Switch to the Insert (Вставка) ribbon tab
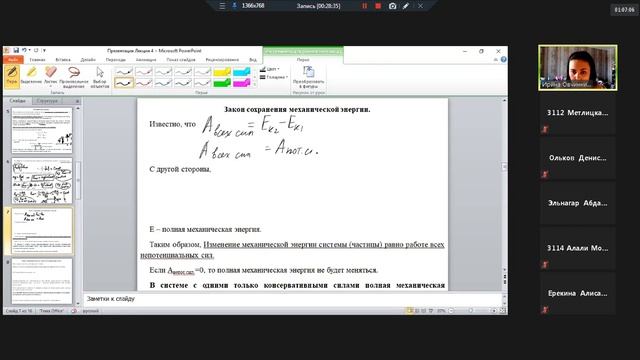The image size is (640, 360). pyautogui.click(x=63, y=60)
